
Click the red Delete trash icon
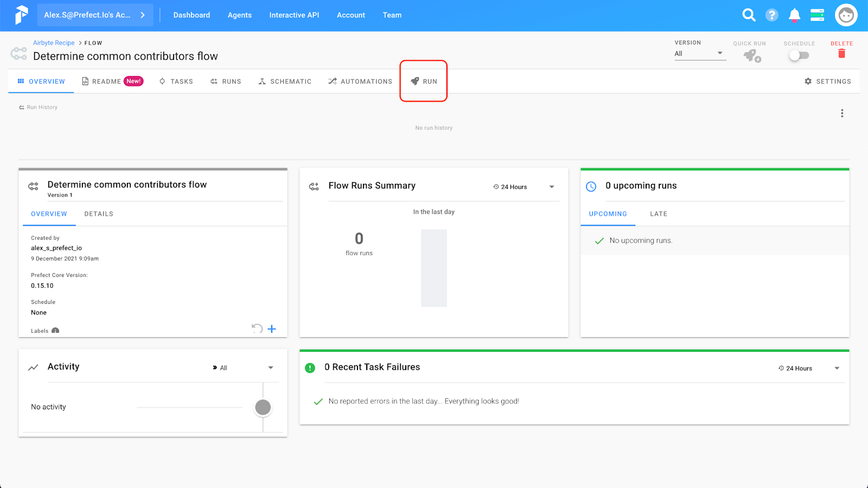pos(841,54)
